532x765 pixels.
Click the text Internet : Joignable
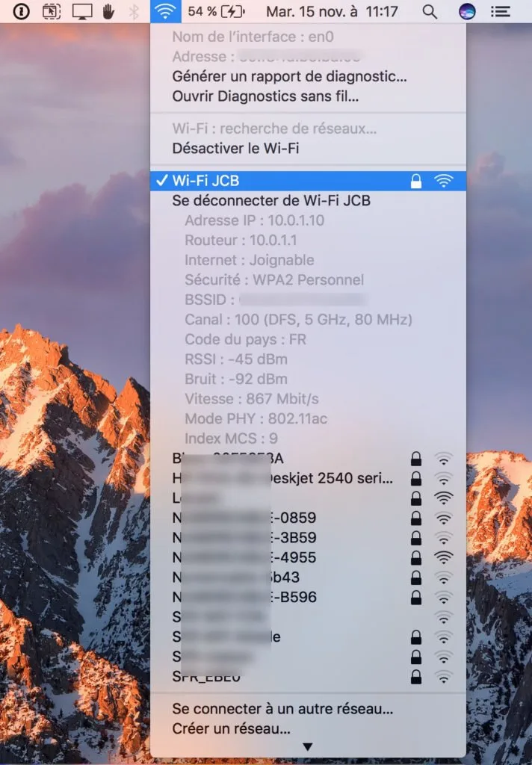[250, 260]
